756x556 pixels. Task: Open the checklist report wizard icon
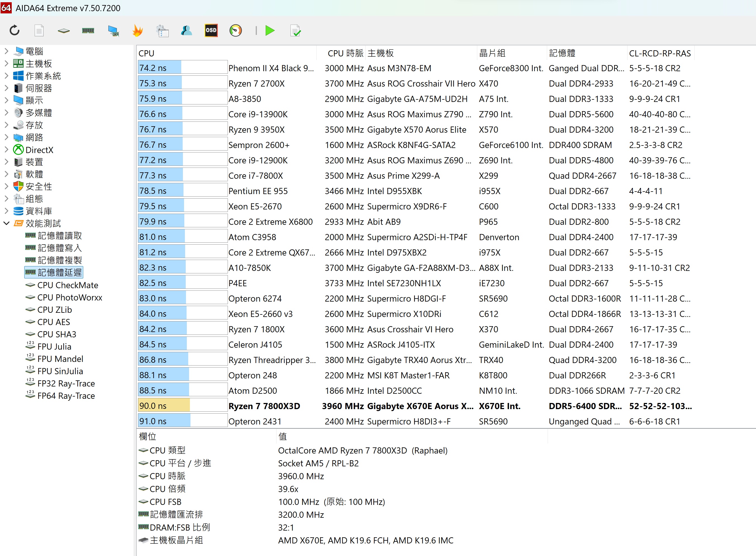[162, 31]
